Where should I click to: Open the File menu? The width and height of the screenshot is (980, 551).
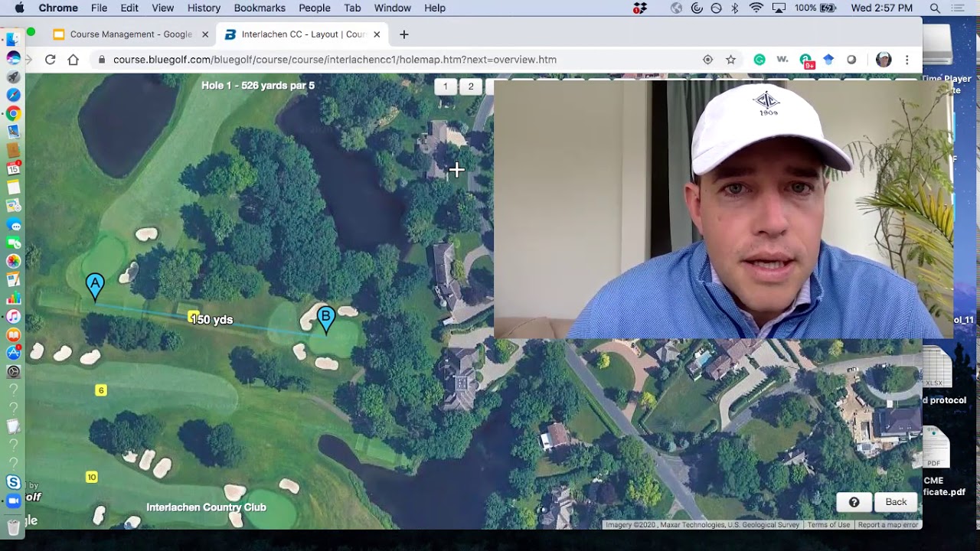point(99,8)
